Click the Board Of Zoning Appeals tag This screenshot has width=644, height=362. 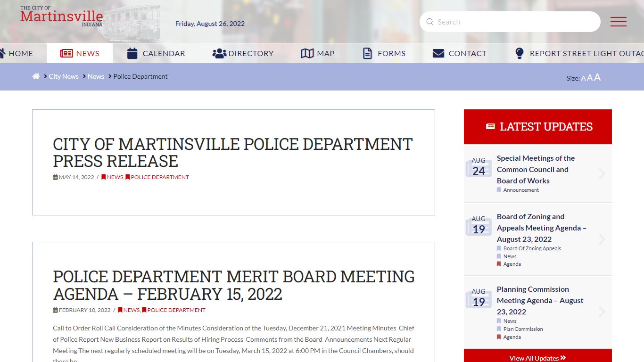click(x=532, y=248)
